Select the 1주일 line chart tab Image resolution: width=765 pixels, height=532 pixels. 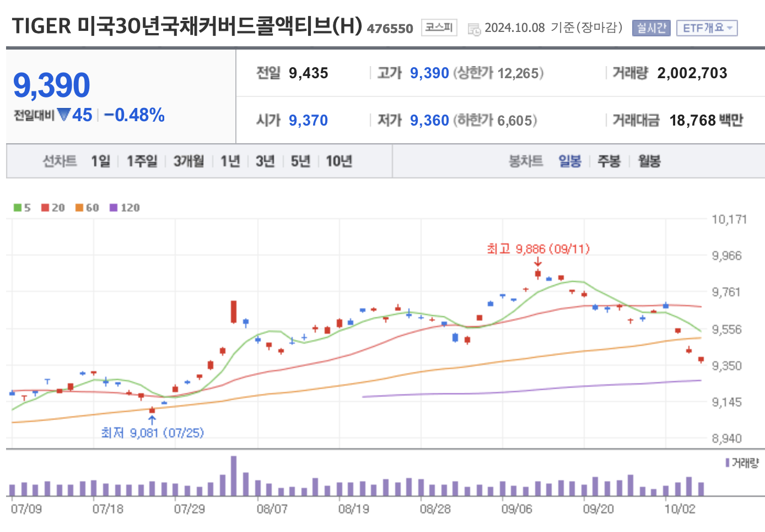click(x=142, y=161)
